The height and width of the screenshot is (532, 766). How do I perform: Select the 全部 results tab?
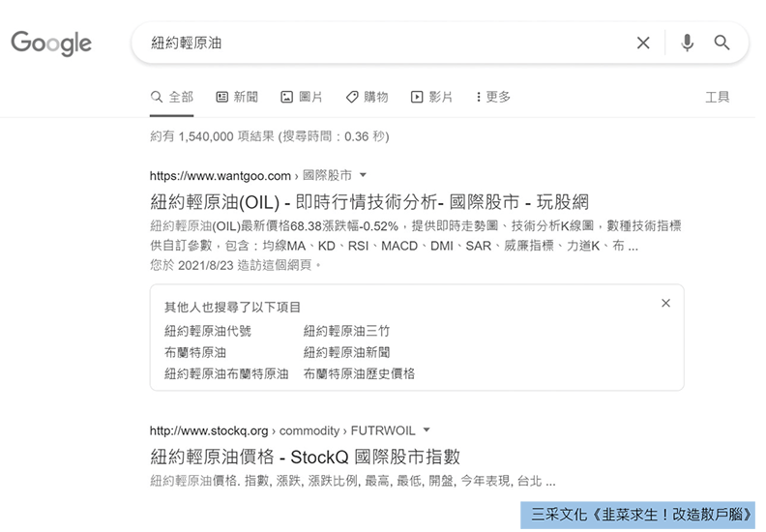(x=171, y=97)
